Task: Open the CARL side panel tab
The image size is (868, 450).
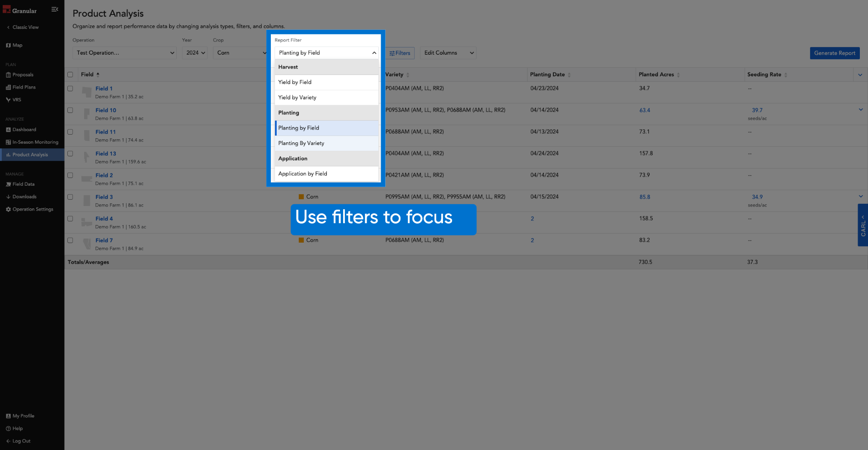Action: (863, 225)
